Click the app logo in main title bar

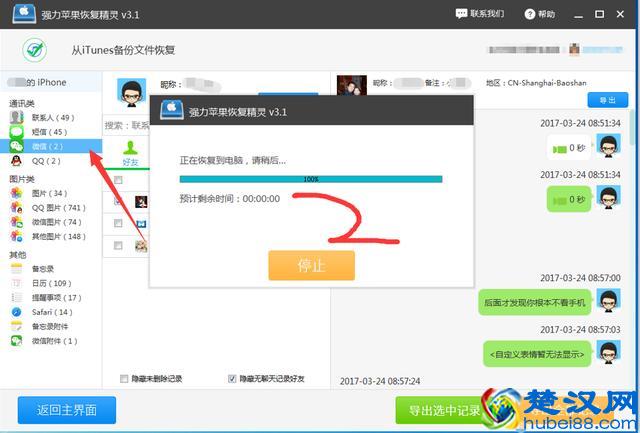(24, 14)
